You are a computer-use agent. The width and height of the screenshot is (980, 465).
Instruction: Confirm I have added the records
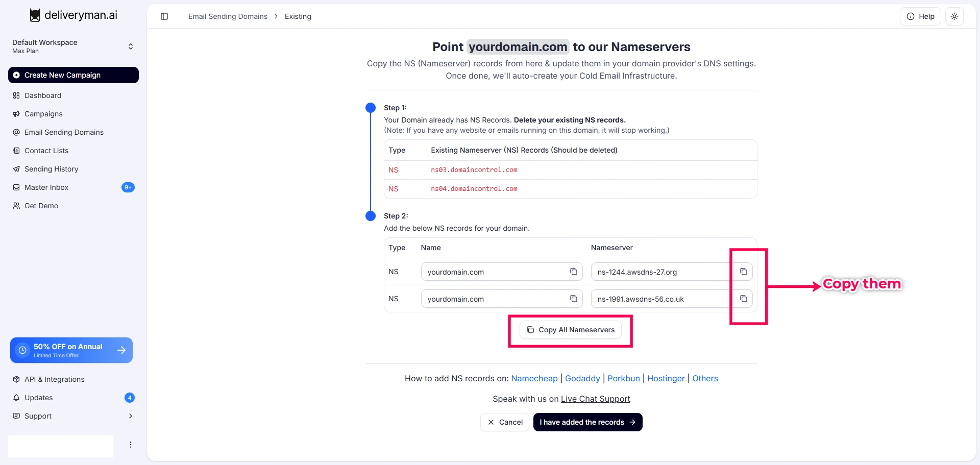588,422
